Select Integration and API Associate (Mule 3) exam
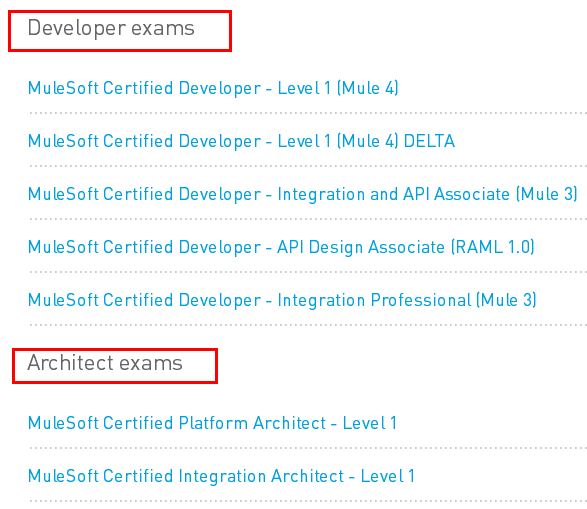 tap(303, 195)
